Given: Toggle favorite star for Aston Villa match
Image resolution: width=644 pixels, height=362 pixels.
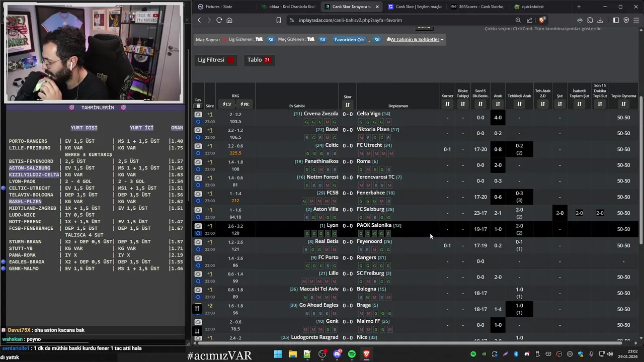Looking at the screenshot, I should (198, 210).
